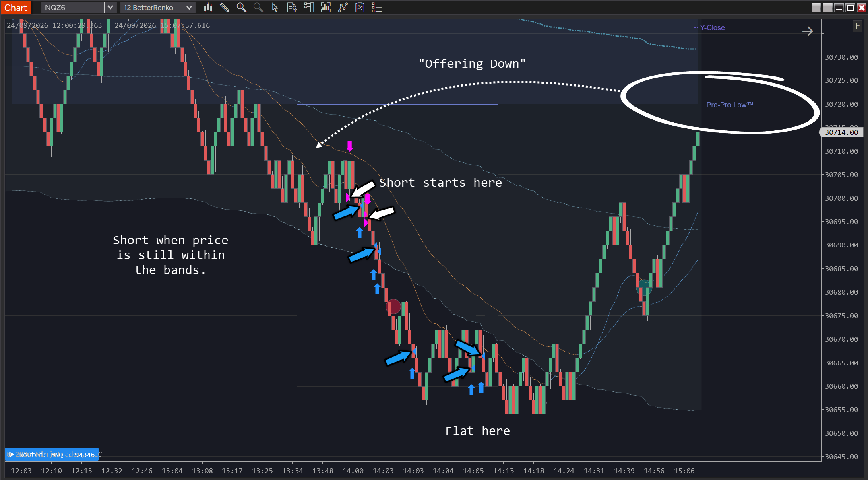Click the Y-Close line label
The height and width of the screenshot is (480, 868).
click(x=712, y=28)
